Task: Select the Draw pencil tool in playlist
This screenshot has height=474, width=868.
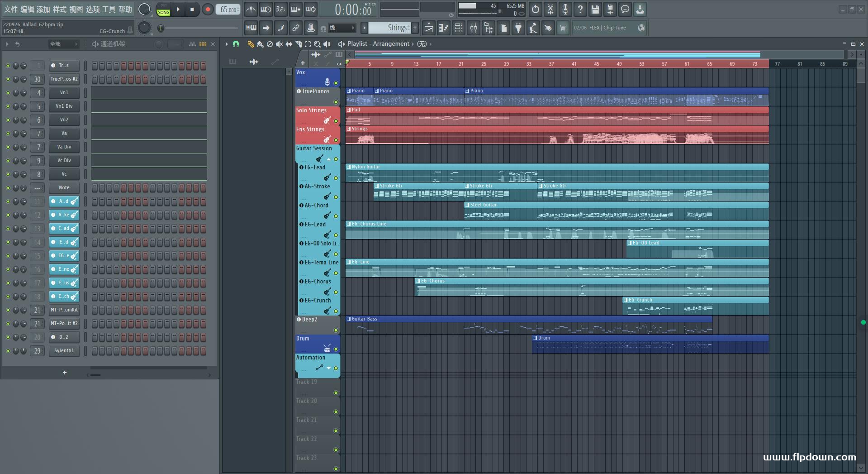Action: click(x=251, y=44)
